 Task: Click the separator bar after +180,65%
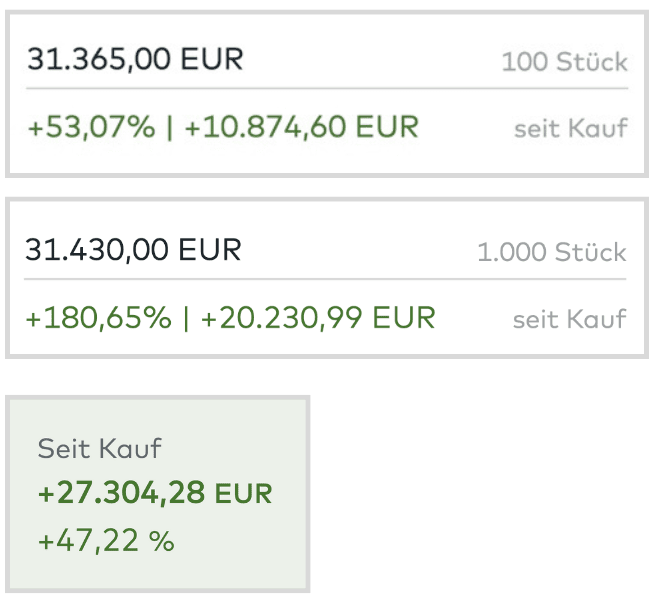pos(186,318)
